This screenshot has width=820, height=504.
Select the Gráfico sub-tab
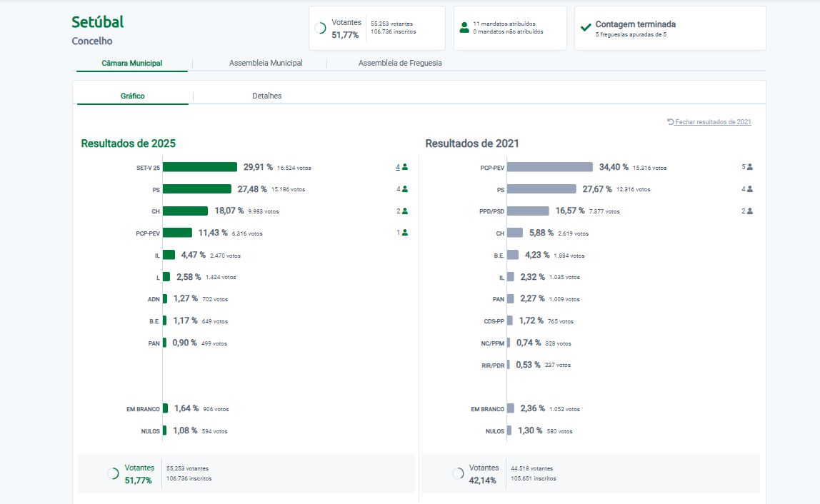pyautogui.click(x=133, y=96)
